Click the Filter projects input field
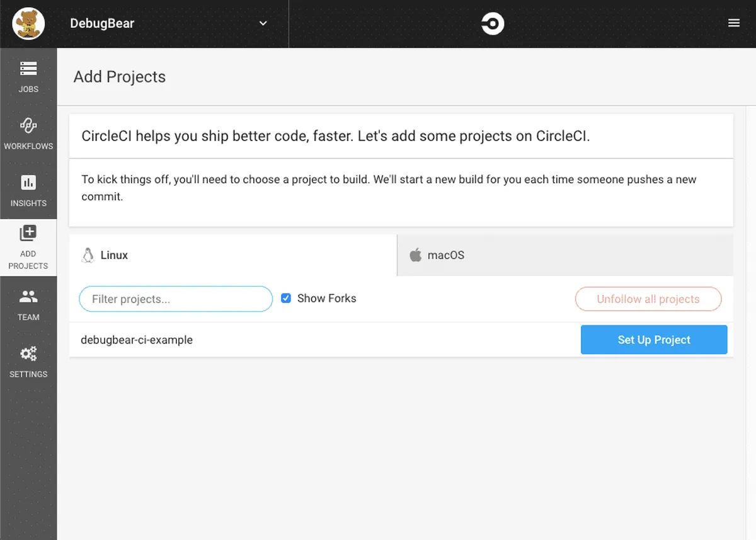Image resolution: width=756 pixels, height=540 pixels. (176, 299)
